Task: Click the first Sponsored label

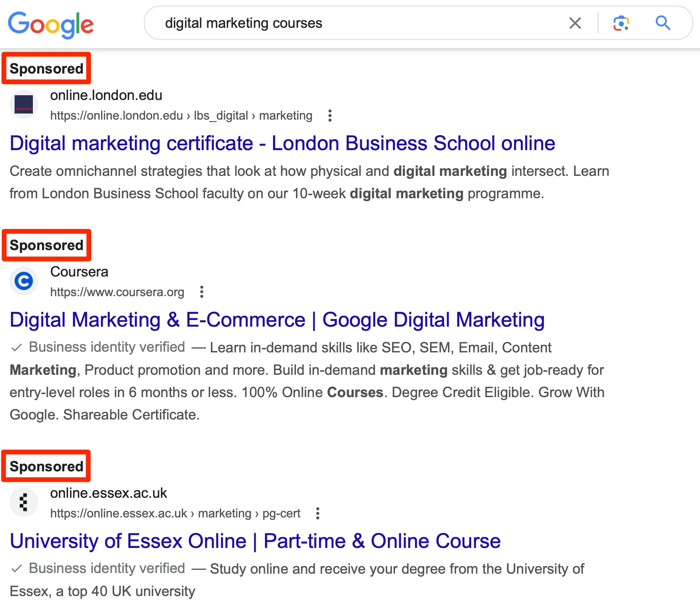Action: click(x=46, y=68)
